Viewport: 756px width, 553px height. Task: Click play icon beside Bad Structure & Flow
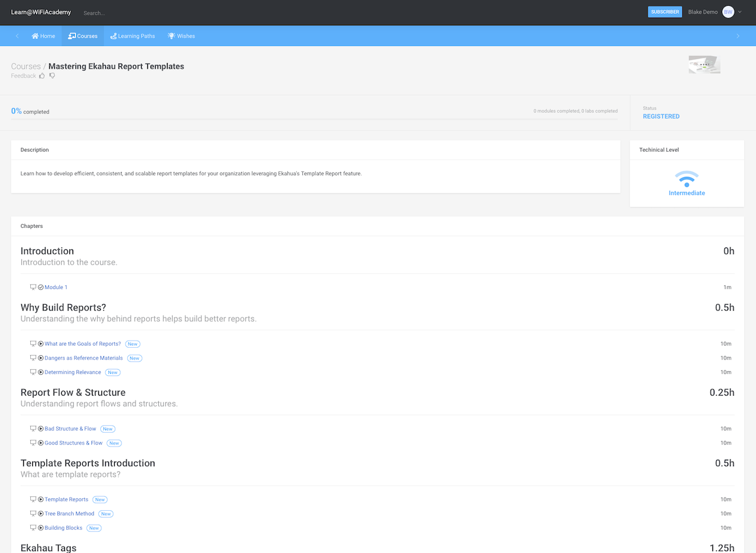[x=41, y=429]
